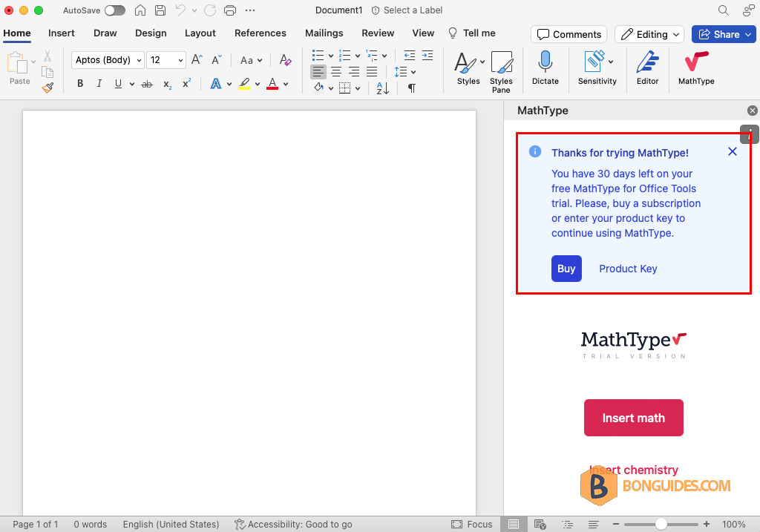Image resolution: width=760 pixels, height=532 pixels.
Task: Toggle underline formatting
Action: (x=118, y=84)
